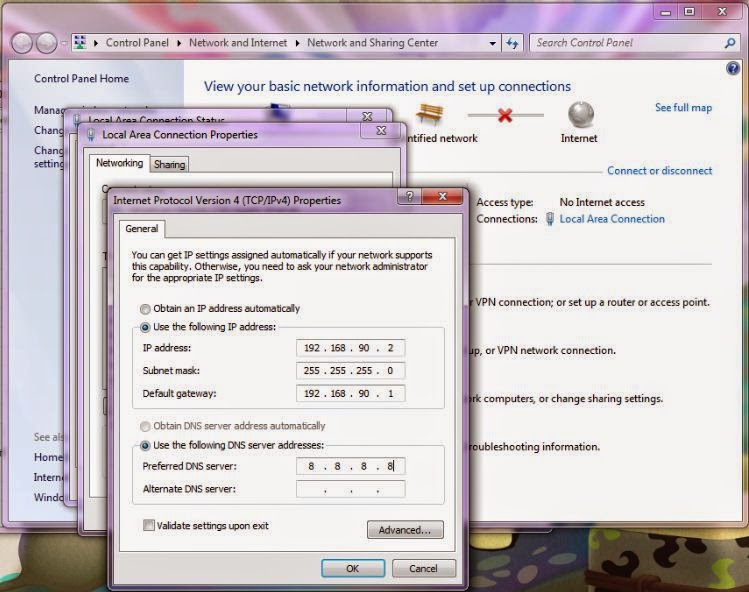Click the IP address input field
The height and width of the screenshot is (592, 749).
pyautogui.click(x=351, y=348)
